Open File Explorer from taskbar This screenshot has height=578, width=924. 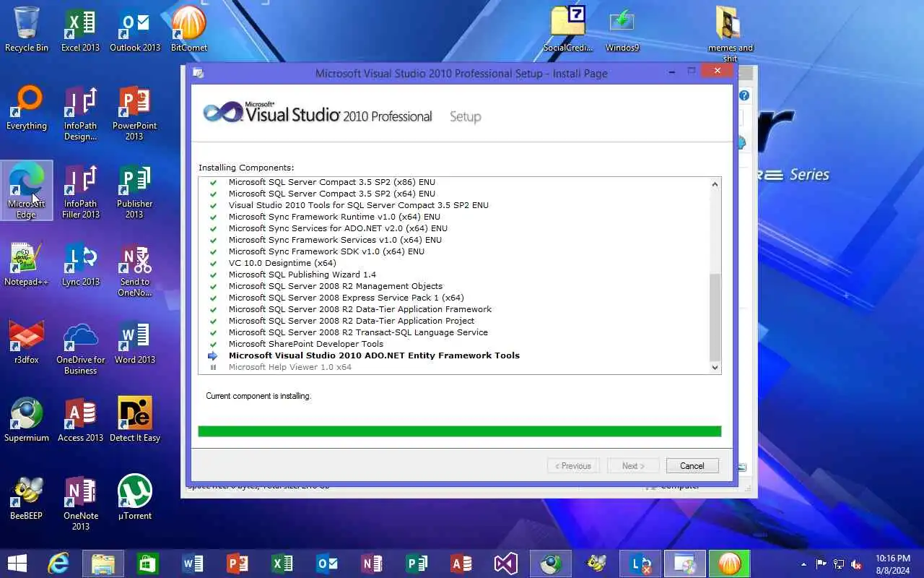[x=103, y=564]
